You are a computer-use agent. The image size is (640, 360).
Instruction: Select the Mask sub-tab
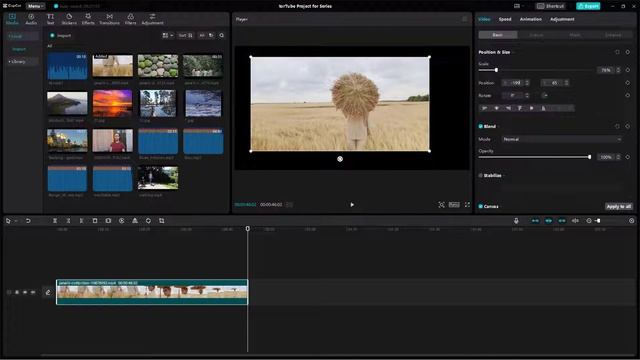[x=575, y=35]
